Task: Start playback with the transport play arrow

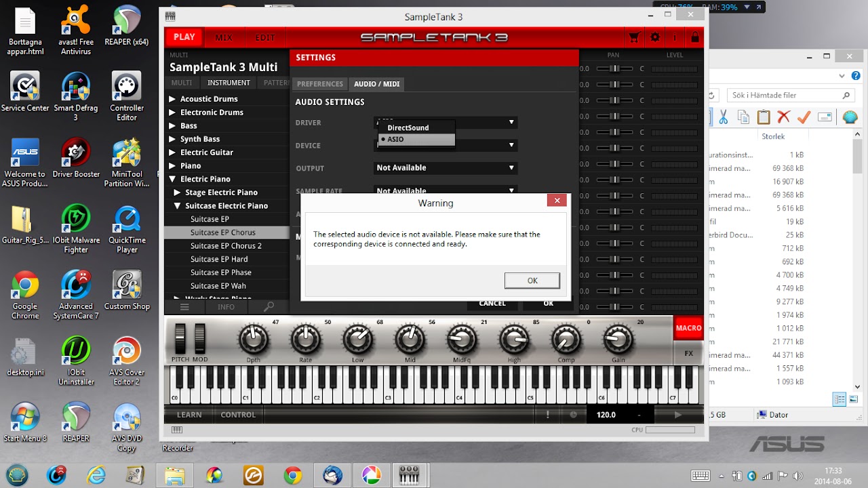Action: 677,415
